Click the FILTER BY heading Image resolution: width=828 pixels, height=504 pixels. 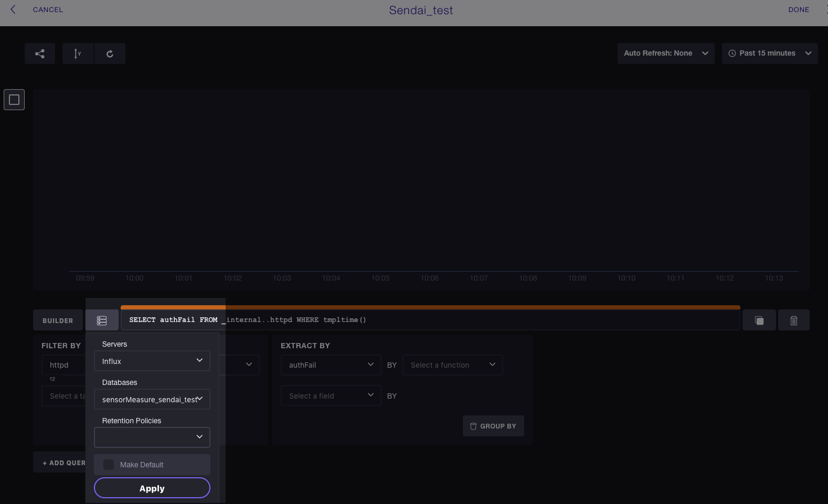(x=61, y=346)
